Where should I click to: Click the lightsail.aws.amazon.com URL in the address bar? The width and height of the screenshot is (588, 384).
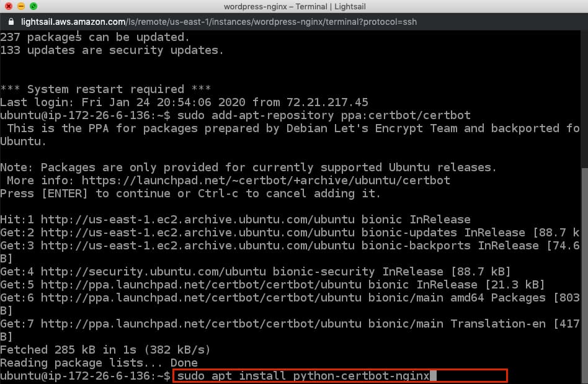pos(219,22)
